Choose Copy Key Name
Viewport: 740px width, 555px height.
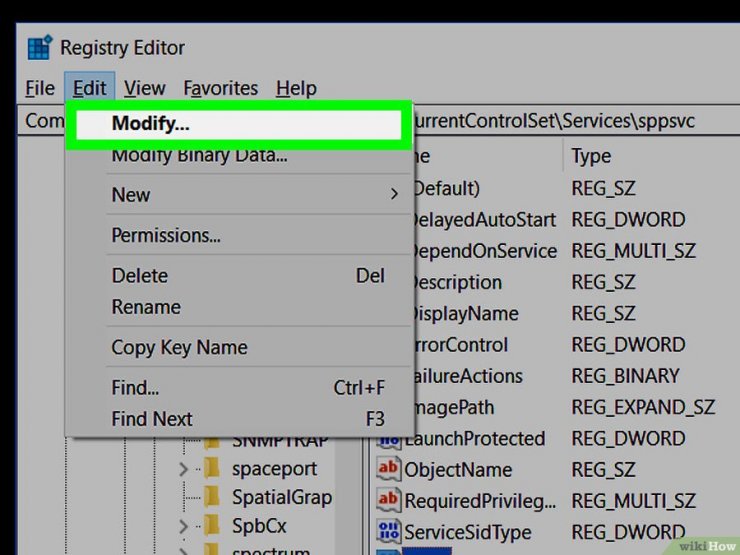179,348
